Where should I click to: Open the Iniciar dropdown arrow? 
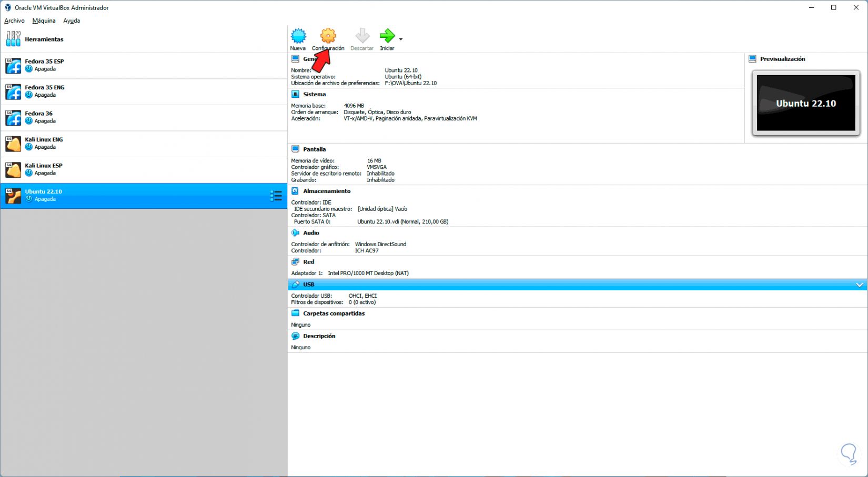(401, 39)
